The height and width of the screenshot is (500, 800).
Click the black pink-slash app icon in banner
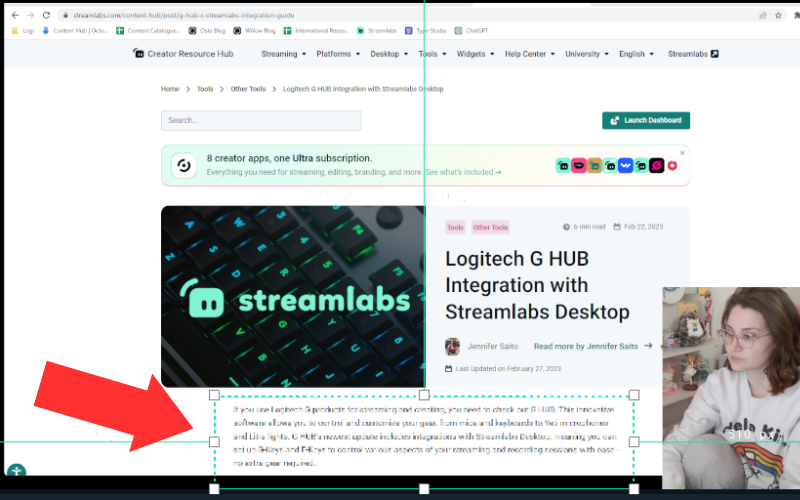pos(657,166)
